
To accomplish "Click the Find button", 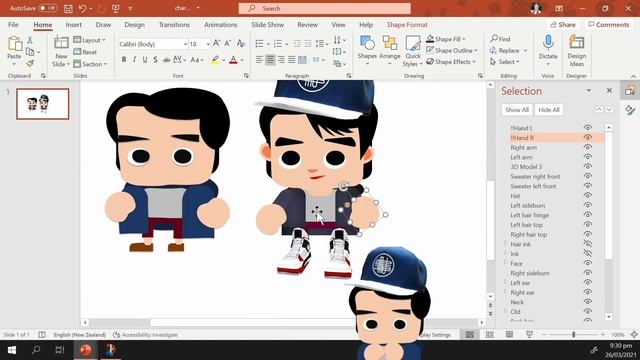I will [x=500, y=39].
